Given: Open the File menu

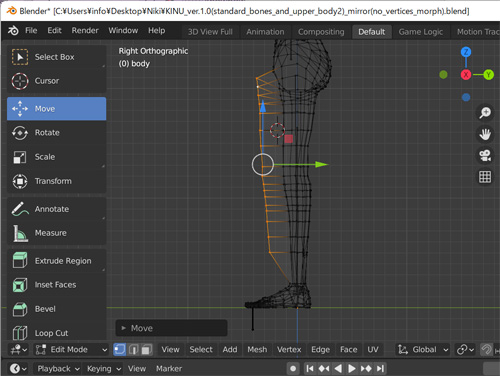Looking at the screenshot, I should pos(31,31).
